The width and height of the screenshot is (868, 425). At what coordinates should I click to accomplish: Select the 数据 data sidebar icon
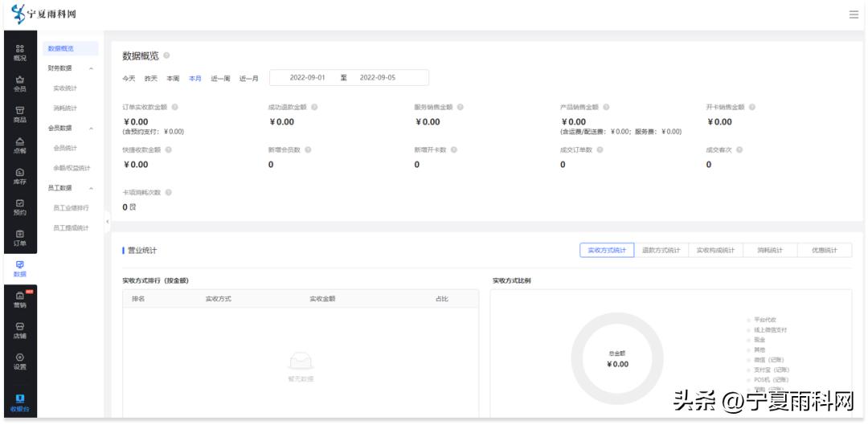coord(20,269)
